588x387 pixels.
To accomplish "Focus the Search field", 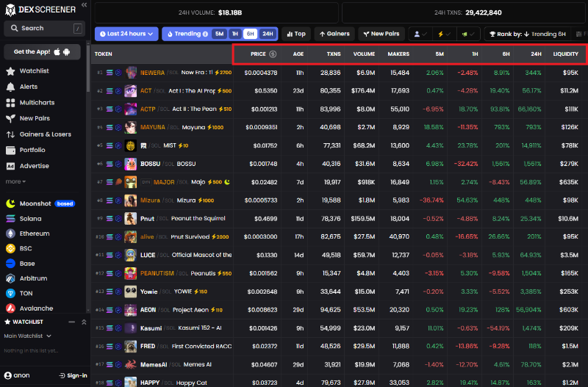I will [44, 28].
